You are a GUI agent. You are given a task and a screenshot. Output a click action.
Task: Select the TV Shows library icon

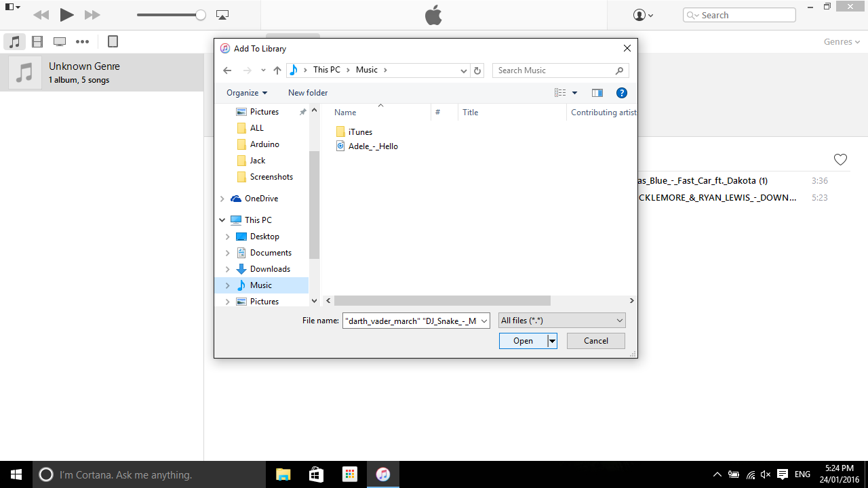(x=60, y=42)
